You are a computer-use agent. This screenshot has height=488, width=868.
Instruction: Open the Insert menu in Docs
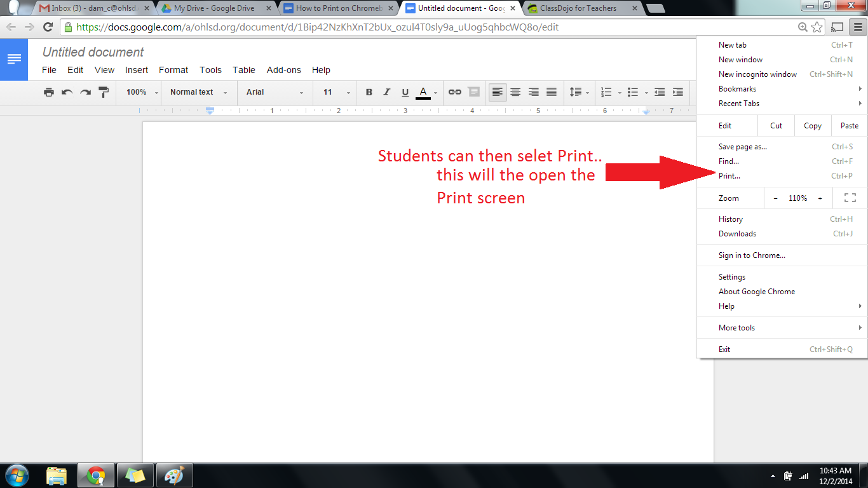pos(136,70)
